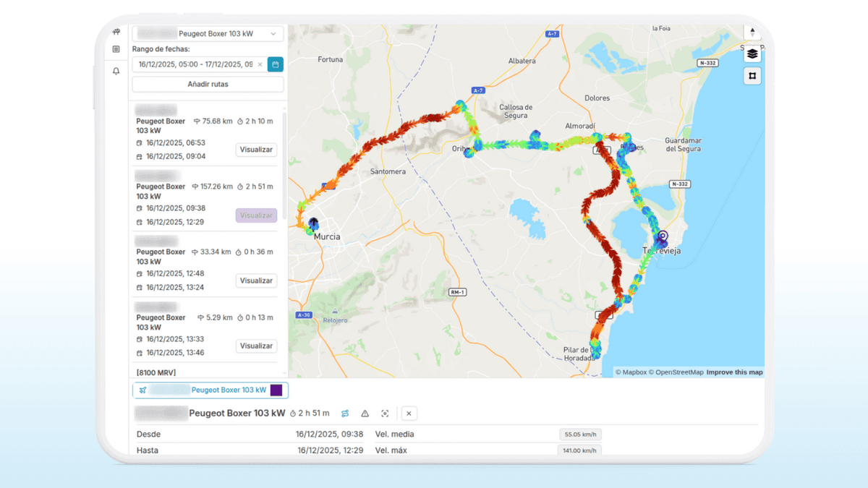Visualizar the 157.26 km route

point(257,215)
